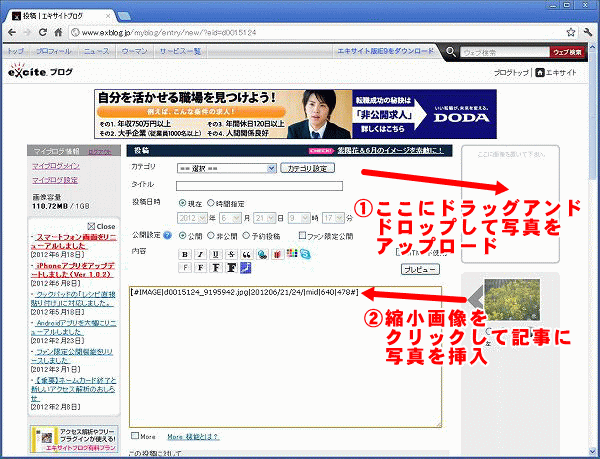Select the second-smallest font size F icon
The image size is (600, 459).
(x=200, y=267)
